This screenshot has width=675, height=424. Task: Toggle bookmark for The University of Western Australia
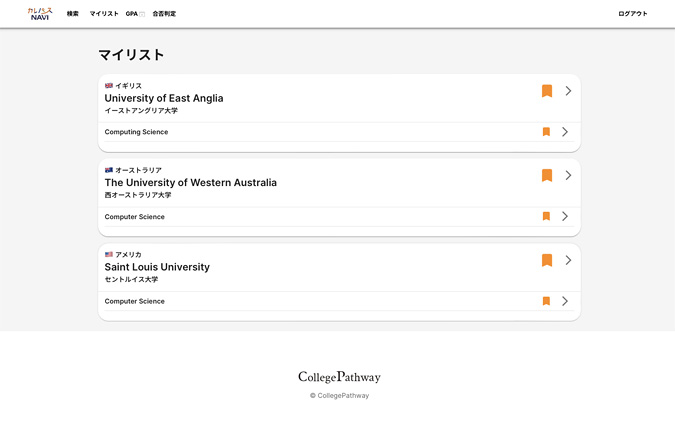547,175
